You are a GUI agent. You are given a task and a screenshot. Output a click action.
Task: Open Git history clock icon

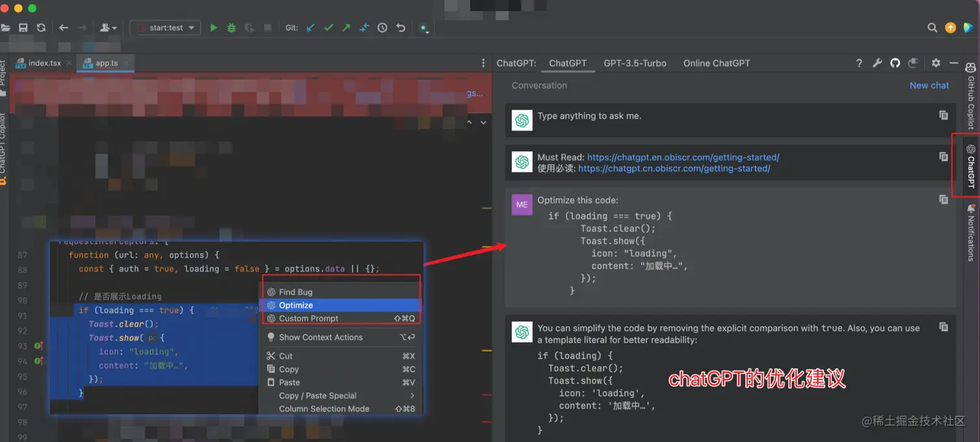point(382,28)
